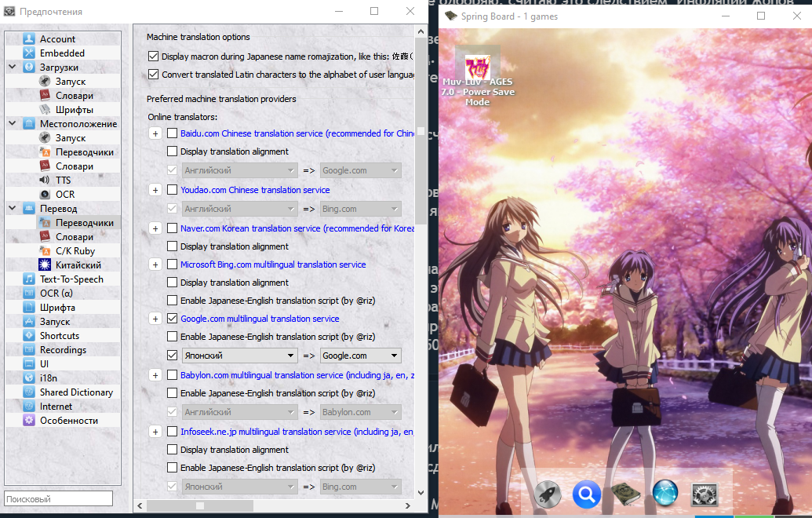This screenshot has height=518, width=812.
Task: Expand the Baidu.com options with plus button
Action: pyautogui.click(x=155, y=133)
